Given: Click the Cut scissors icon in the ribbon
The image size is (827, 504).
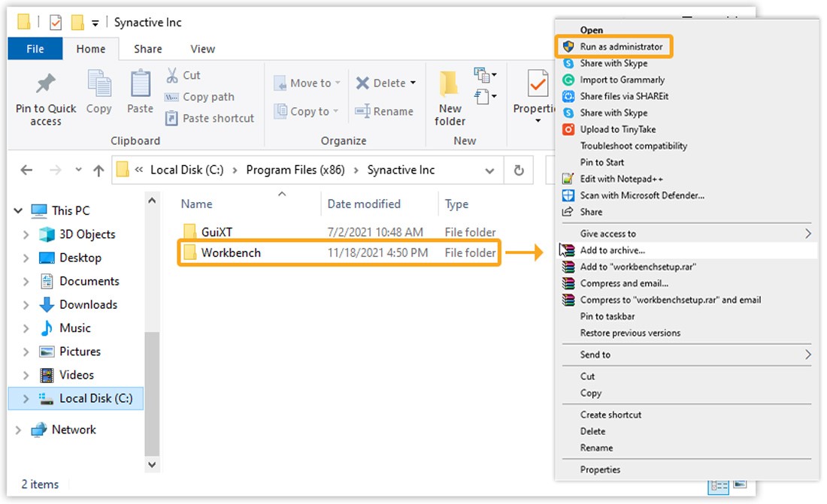Looking at the screenshot, I should point(172,75).
